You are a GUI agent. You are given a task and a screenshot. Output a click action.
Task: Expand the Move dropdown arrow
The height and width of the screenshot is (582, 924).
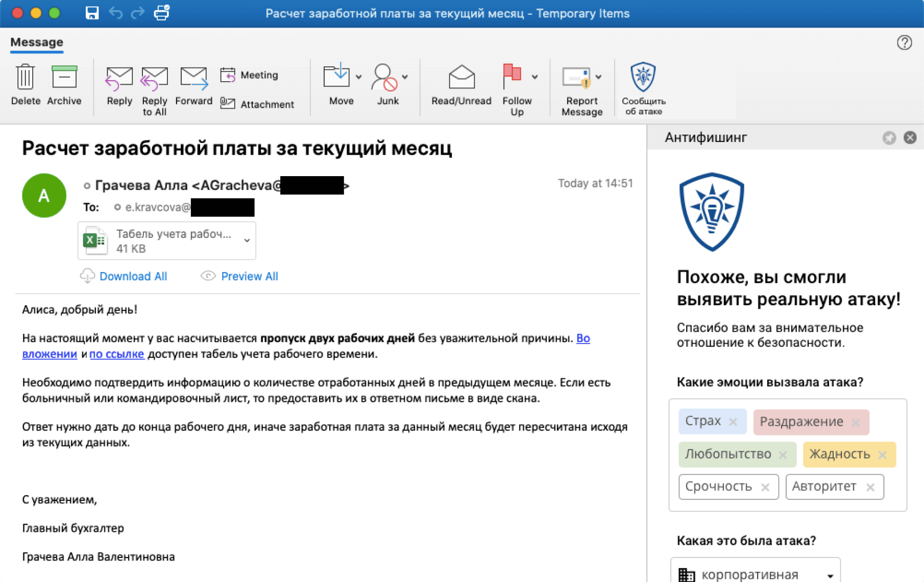point(358,77)
